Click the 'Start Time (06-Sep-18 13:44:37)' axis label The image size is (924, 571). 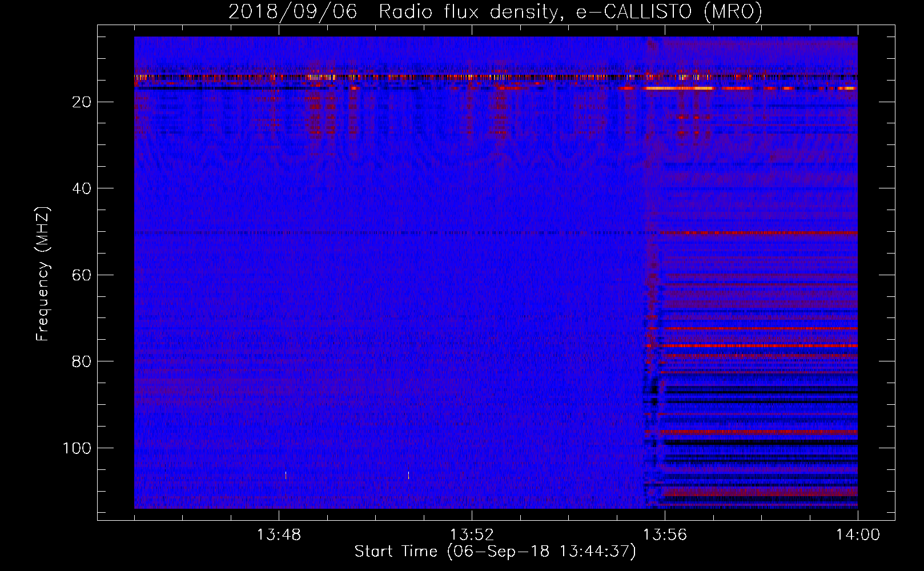pos(495,552)
